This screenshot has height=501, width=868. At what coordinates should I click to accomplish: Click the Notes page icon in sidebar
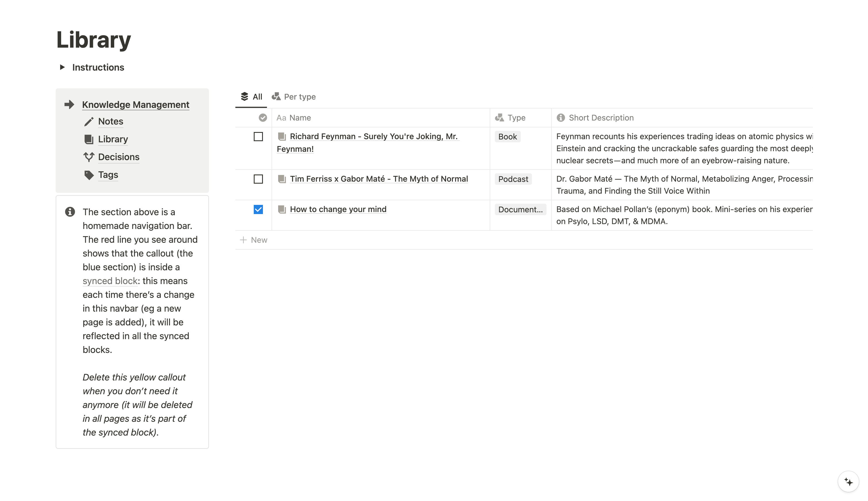pos(89,122)
